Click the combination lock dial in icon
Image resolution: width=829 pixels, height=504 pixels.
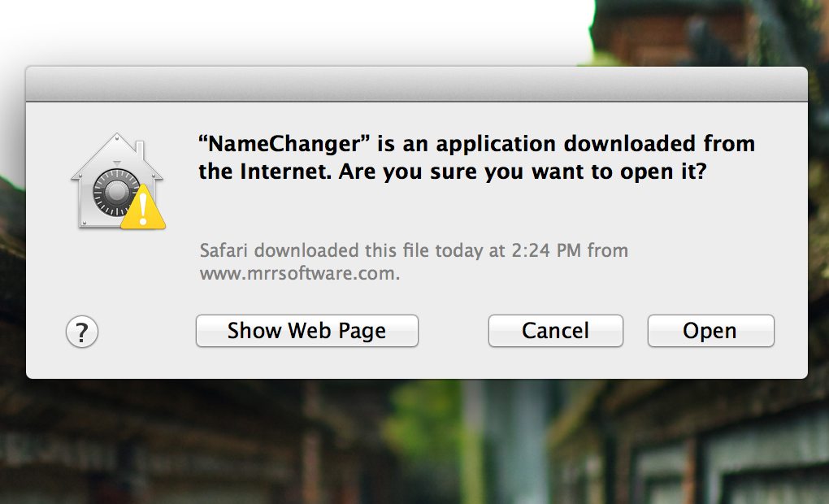click(x=116, y=192)
